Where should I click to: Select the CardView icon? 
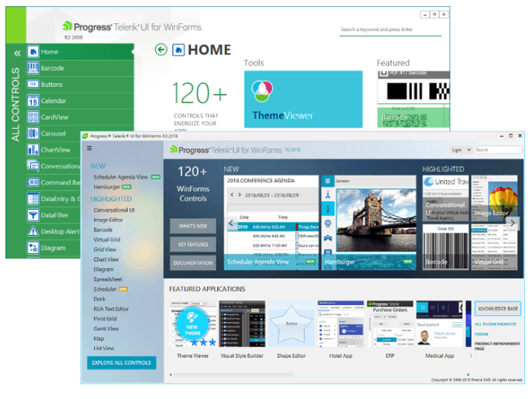pyautogui.click(x=33, y=116)
